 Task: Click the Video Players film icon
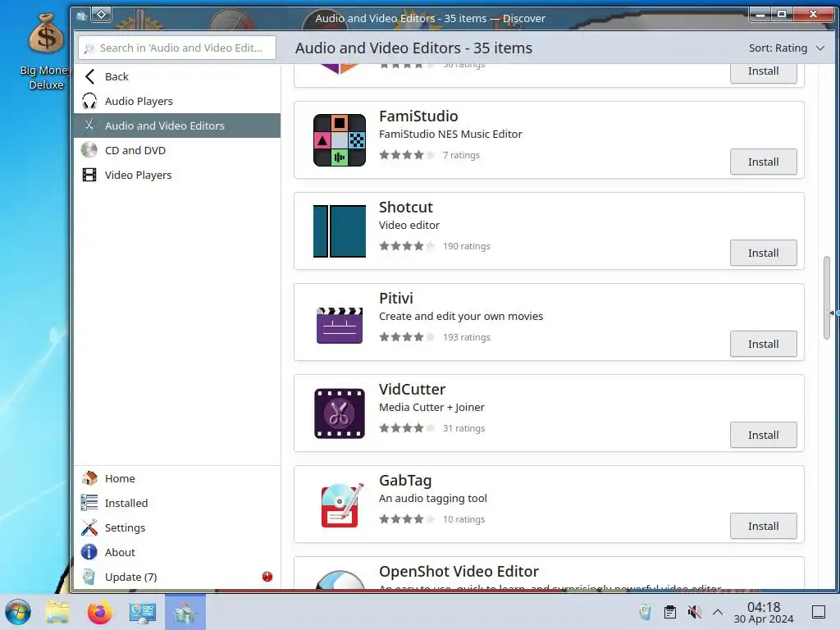89,175
